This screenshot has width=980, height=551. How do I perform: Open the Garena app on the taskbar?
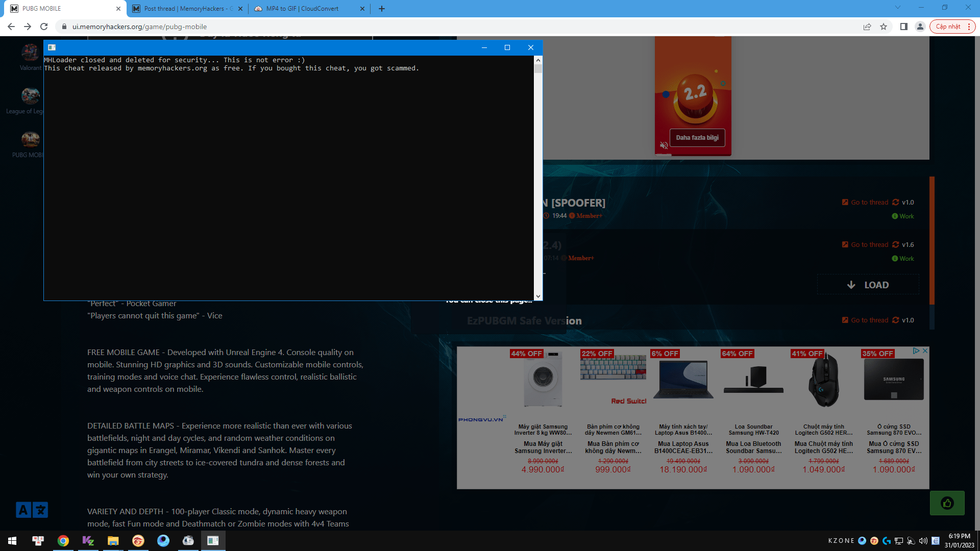(138, 541)
